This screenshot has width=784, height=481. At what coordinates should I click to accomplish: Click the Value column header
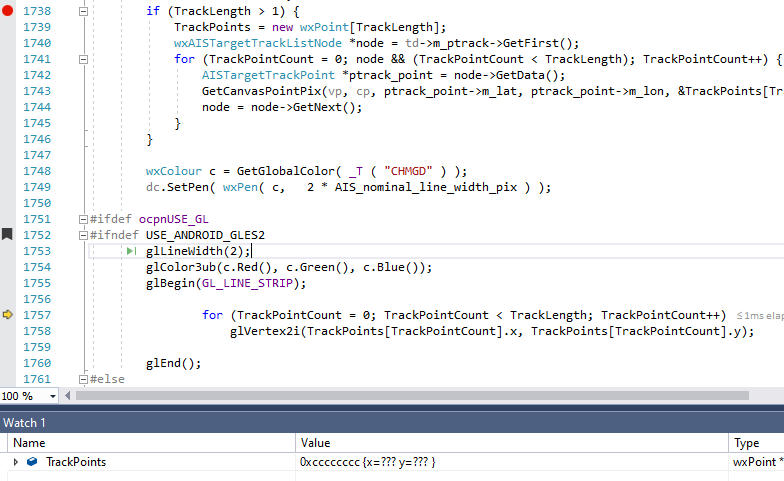[x=512, y=443]
